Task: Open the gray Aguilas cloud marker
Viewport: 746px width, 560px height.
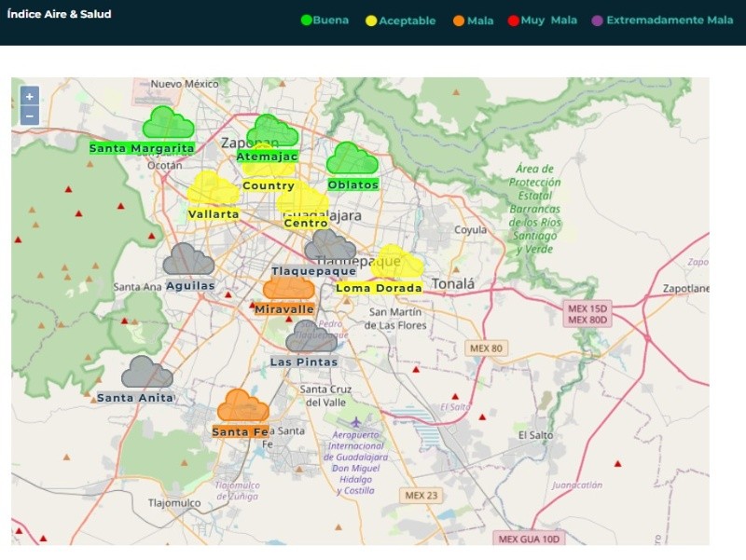Action: tap(188, 260)
